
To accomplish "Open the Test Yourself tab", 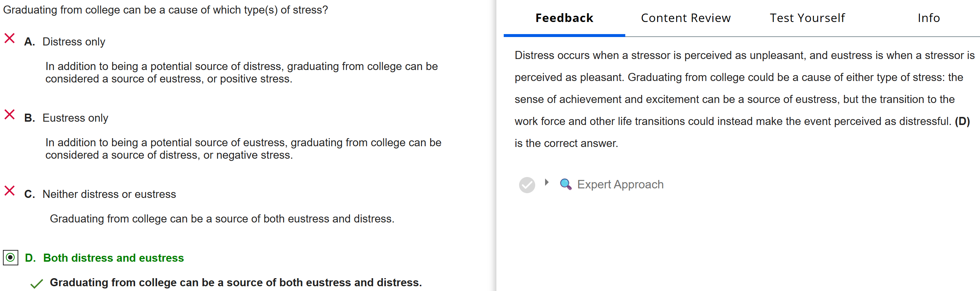I will click(807, 18).
